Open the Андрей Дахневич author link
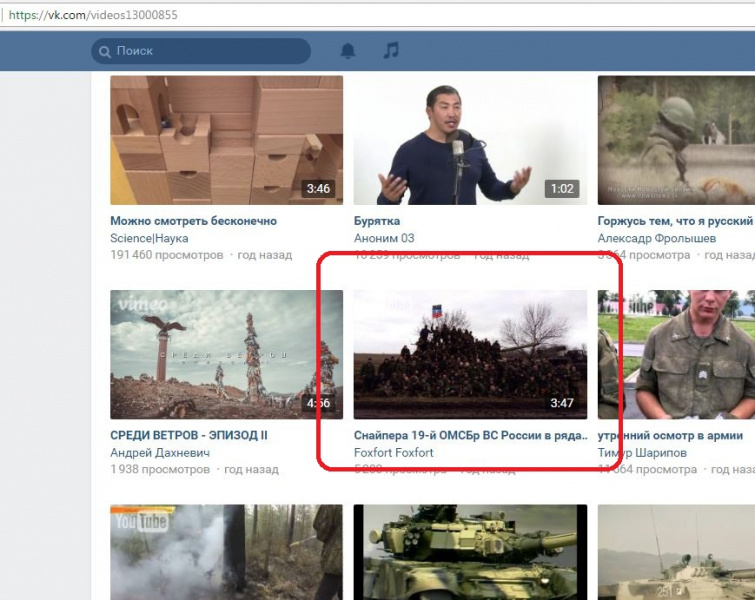Viewport: 755px width, 600px height. click(x=158, y=452)
